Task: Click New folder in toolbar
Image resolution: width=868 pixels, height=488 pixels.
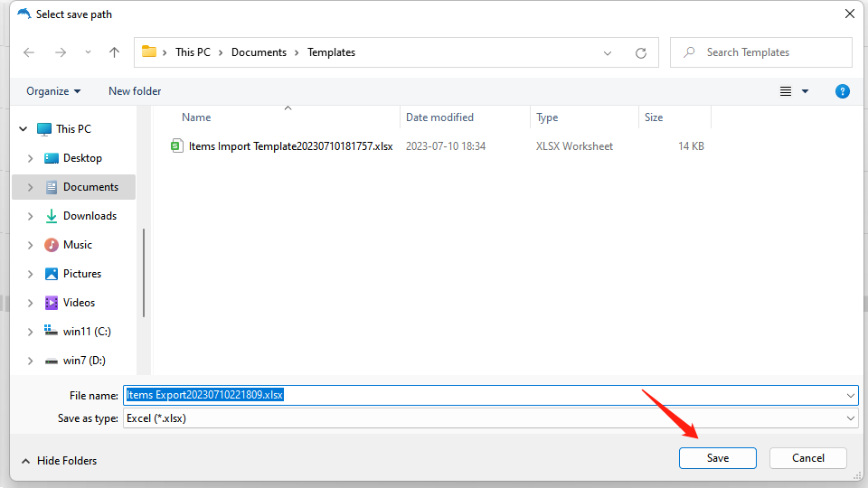Action: pyautogui.click(x=135, y=91)
